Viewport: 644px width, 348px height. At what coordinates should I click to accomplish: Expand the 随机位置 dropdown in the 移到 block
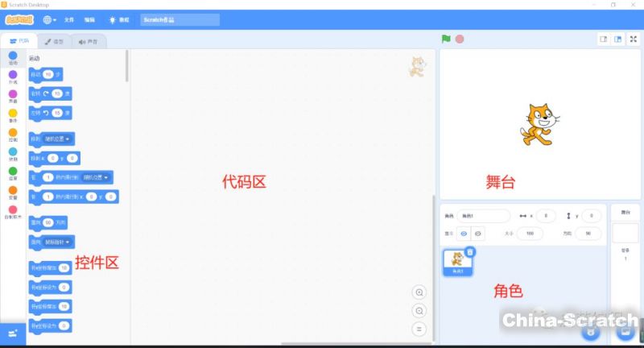(59, 138)
